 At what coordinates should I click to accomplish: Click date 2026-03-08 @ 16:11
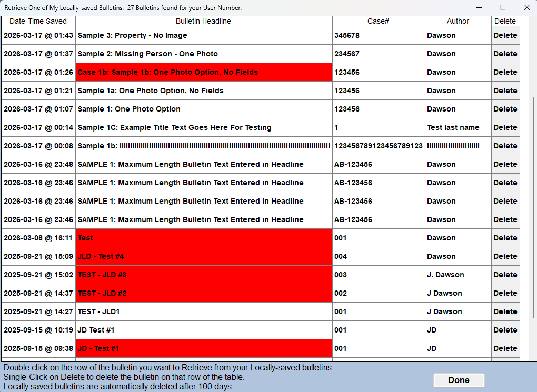pos(38,238)
